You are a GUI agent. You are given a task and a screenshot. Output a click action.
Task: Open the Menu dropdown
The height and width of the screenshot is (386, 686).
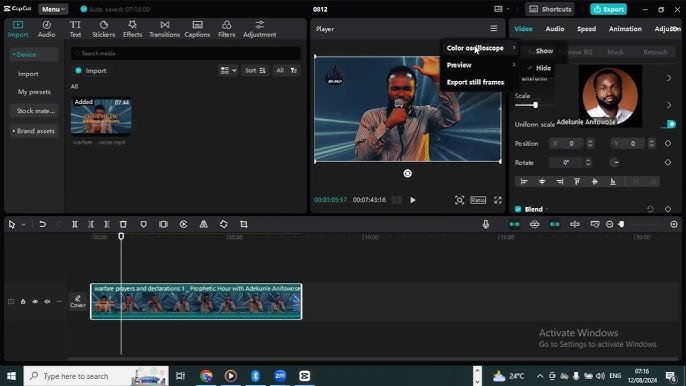pos(53,9)
